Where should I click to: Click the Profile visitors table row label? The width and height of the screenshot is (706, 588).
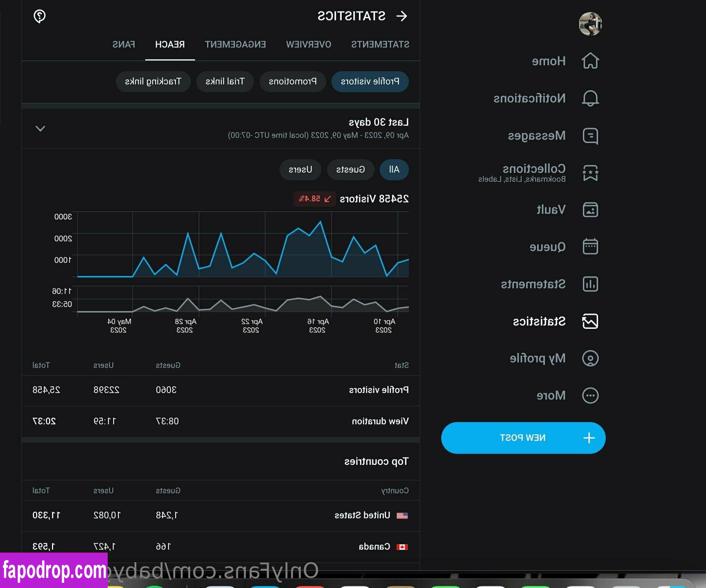[x=379, y=390]
